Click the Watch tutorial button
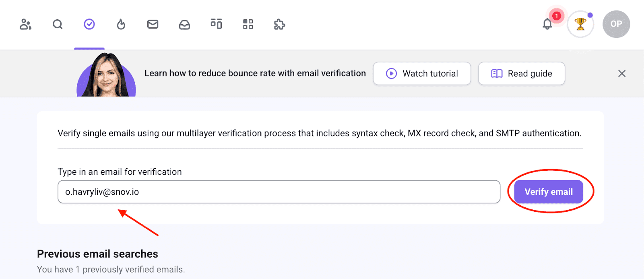644x279 pixels. click(422, 73)
